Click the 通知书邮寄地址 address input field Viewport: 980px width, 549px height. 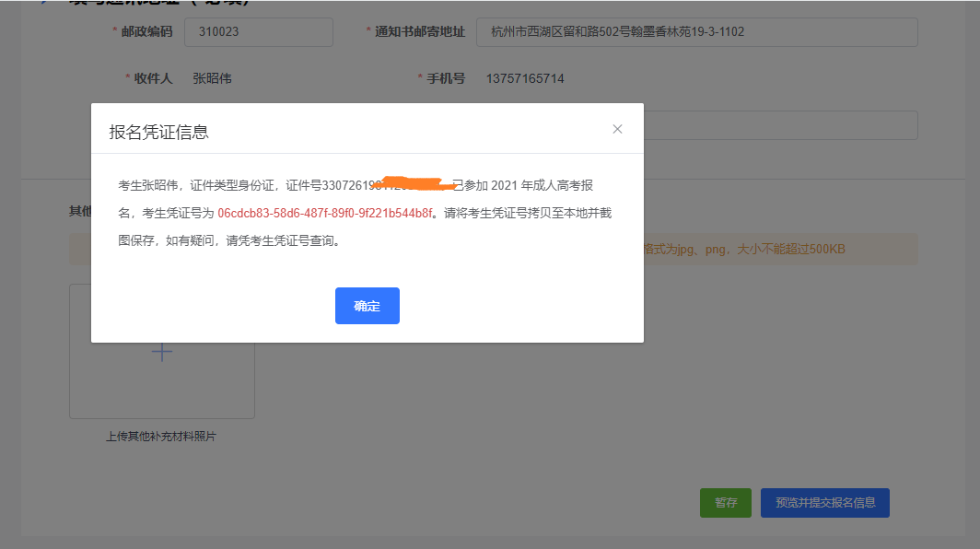(696, 32)
